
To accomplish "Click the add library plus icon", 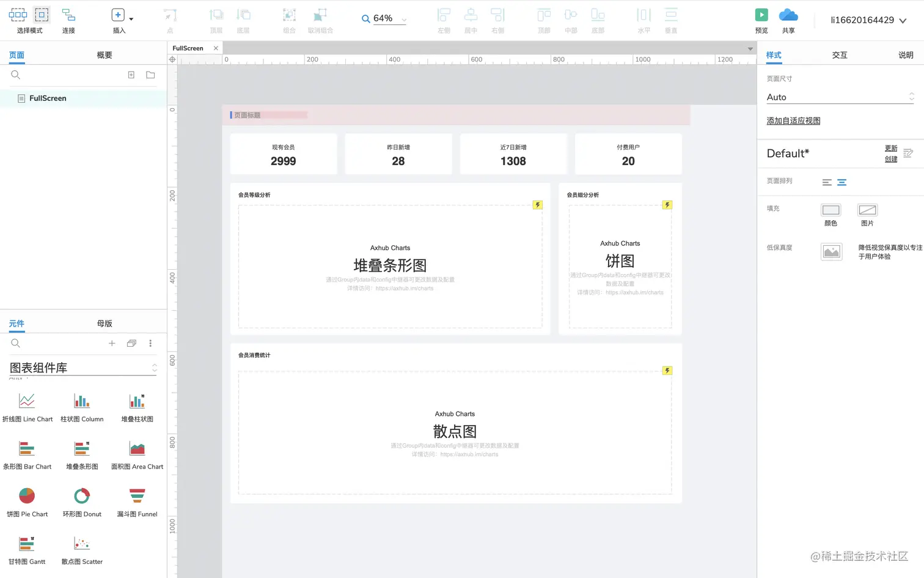I will pyautogui.click(x=112, y=343).
